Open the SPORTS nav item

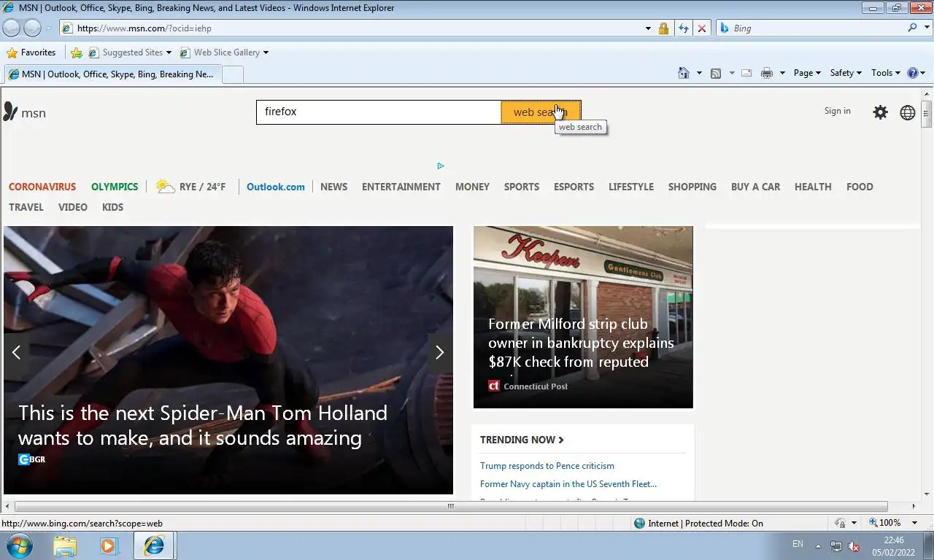coord(522,187)
